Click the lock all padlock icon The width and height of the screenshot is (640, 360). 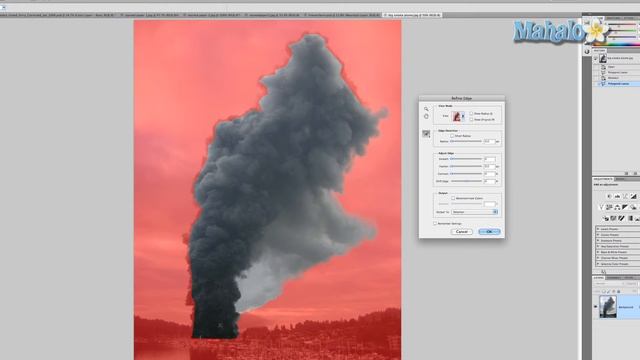coord(619,291)
